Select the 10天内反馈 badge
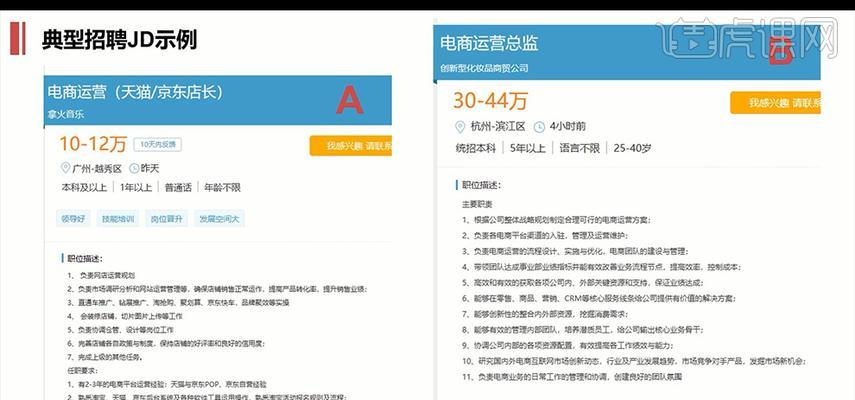855x400 pixels. pyautogui.click(x=158, y=144)
